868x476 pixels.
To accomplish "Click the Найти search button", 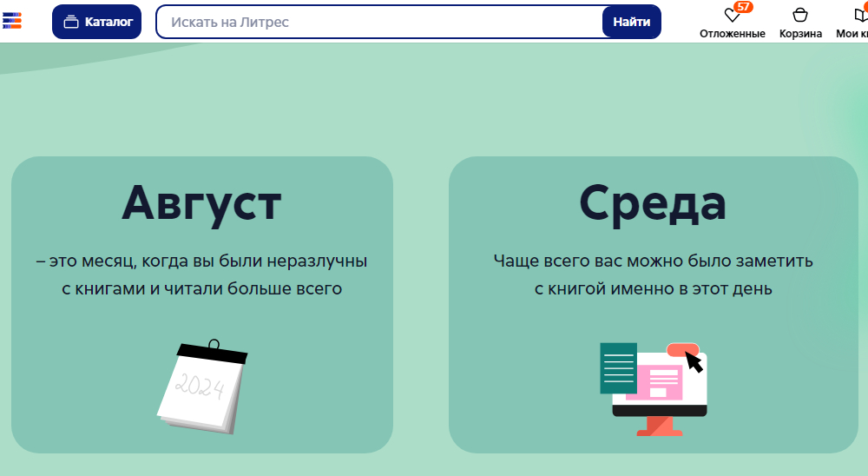I will 632,22.
